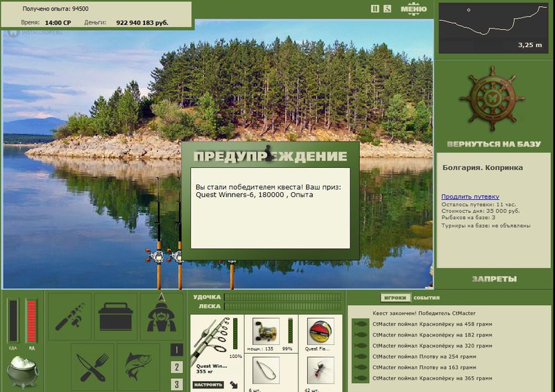Click the red ЯД level bar

coord(31,321)
